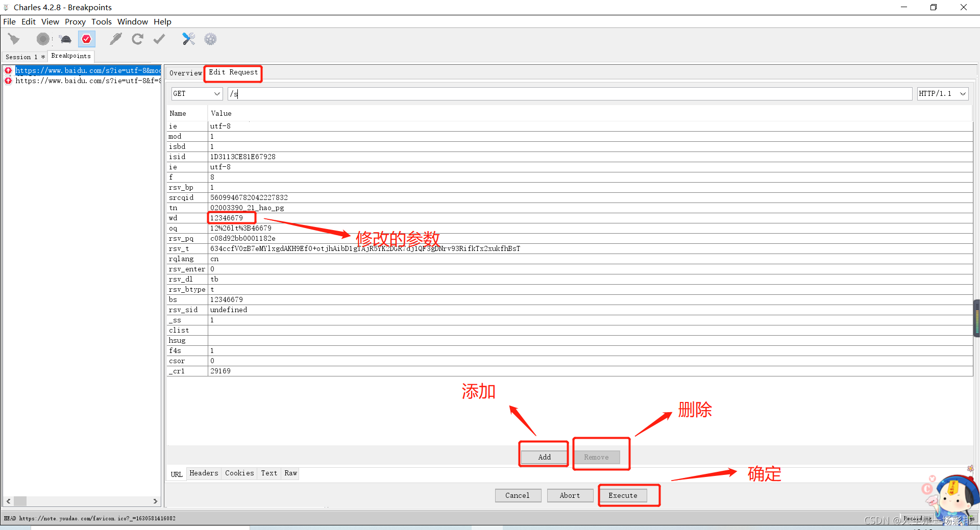The height and width of the screenshot is (530, 980).
Task: Click the Add parameter button
Action: [544, 457]
